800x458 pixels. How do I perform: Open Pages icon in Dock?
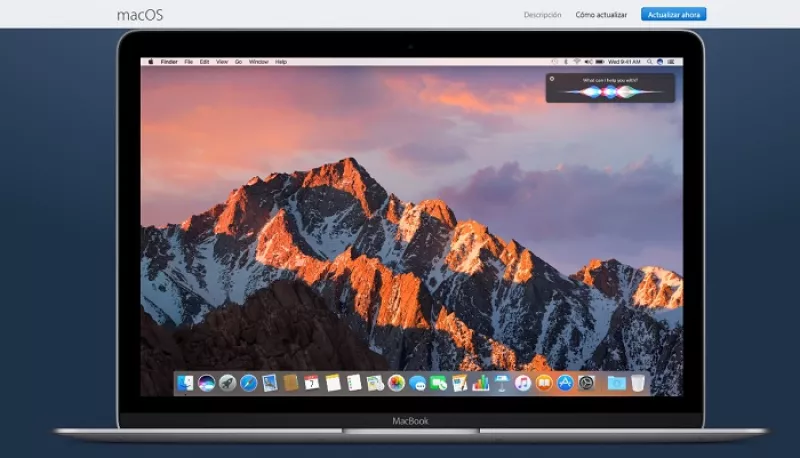460,383
